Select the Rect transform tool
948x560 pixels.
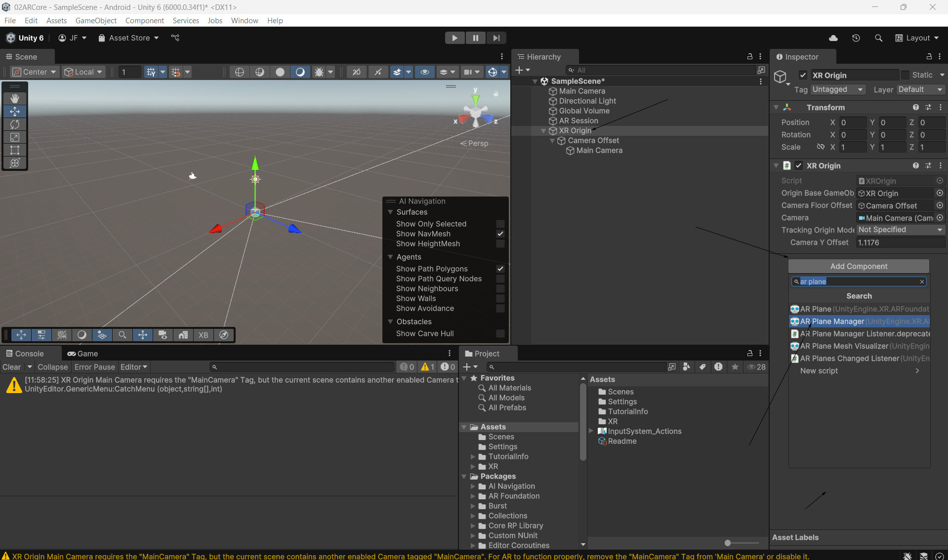15,150
